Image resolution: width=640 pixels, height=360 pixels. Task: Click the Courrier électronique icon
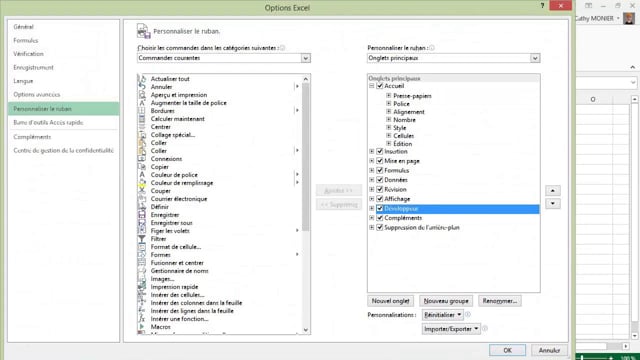pos(142,199)
